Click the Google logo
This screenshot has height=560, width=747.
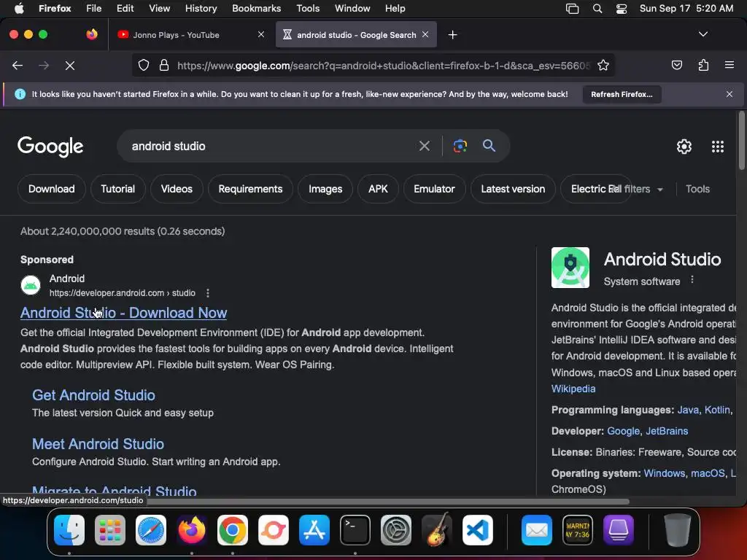(50, 147)
